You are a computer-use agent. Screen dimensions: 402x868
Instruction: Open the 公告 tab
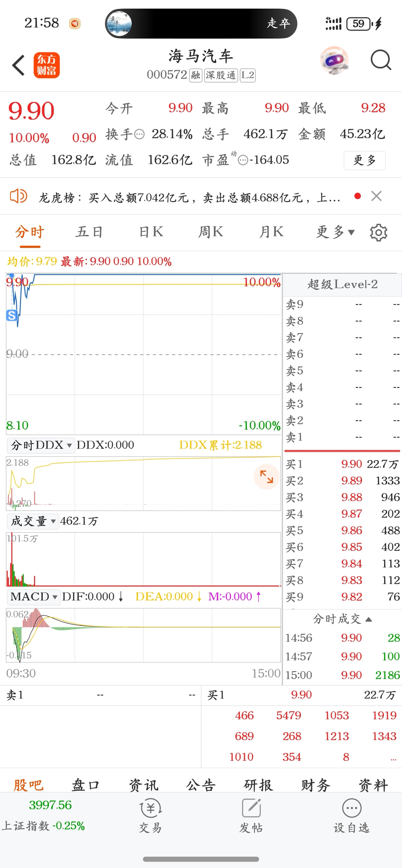(x=201, y=785)
